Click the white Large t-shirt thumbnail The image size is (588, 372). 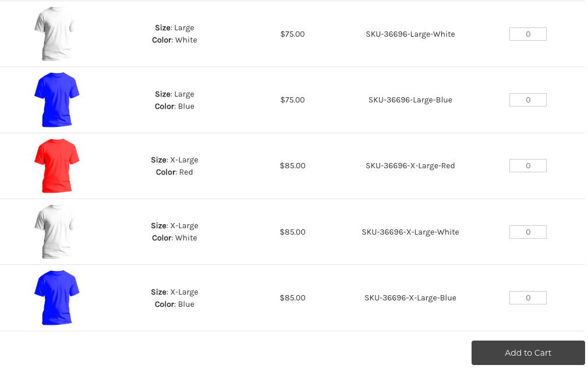[x=56, y=33]
